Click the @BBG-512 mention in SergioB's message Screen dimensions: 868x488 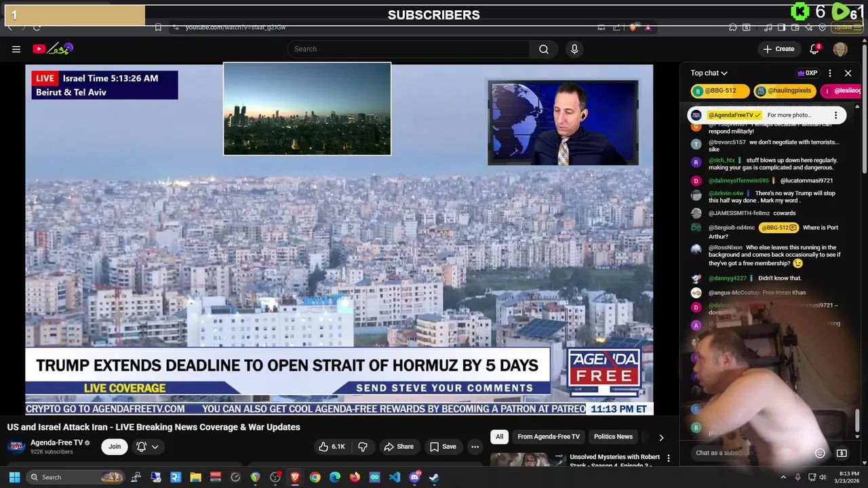click(778, 228)
